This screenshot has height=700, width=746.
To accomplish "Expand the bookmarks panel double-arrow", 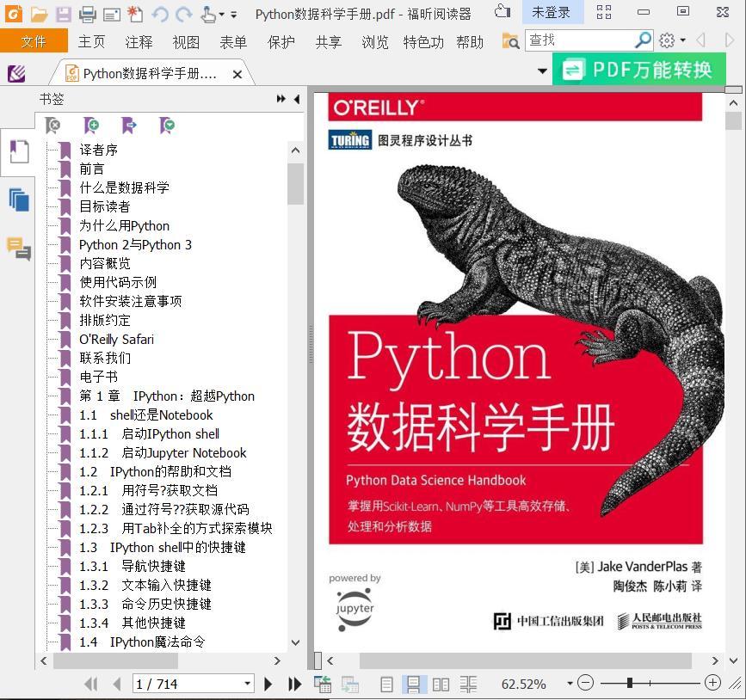I will pos(281,99).
